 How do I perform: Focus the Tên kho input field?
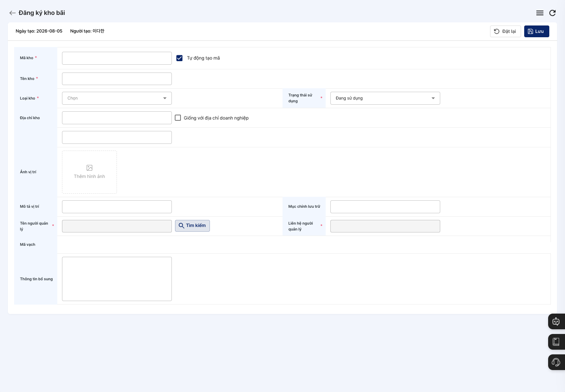point(117,79)
